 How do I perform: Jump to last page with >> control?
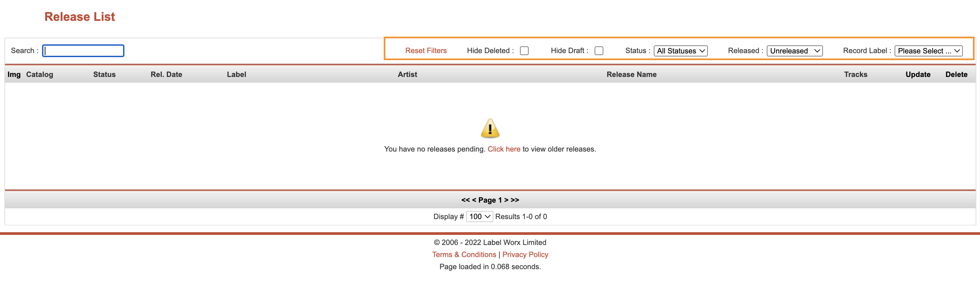(515, 200)
